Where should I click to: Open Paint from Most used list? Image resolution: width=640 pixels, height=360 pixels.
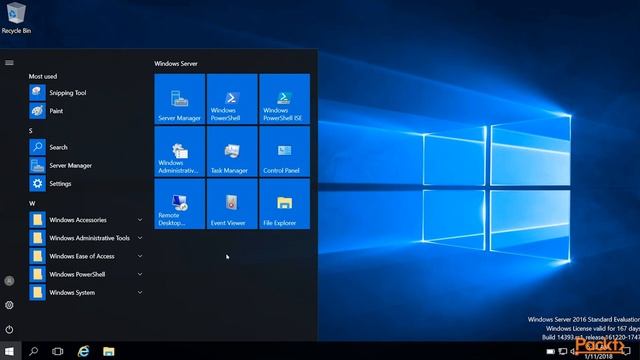click(86, 111)
